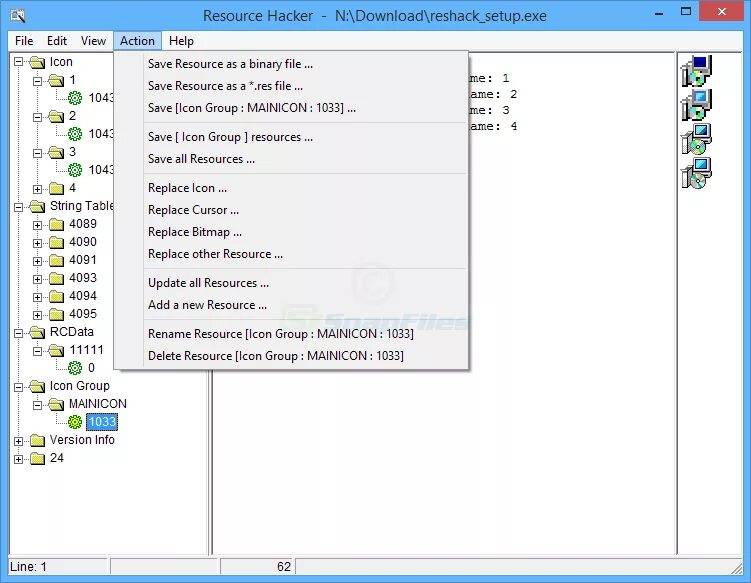Click the Icon Group folder icon
Image resolution: width=751 pixels, height=583 pixels.
click(x=37, y=386)
